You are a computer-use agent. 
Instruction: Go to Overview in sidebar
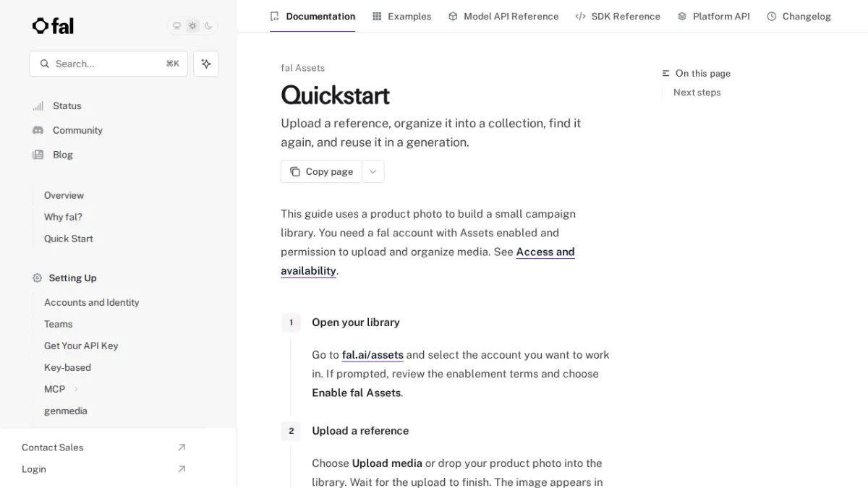tap(64, 195)
